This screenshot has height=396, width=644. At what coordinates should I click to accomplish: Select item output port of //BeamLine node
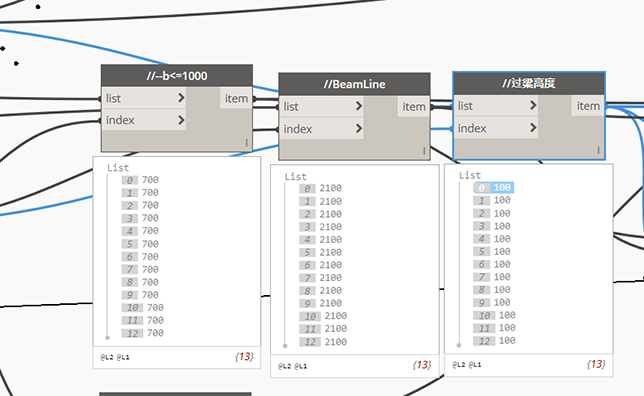[x=414, y=107]
